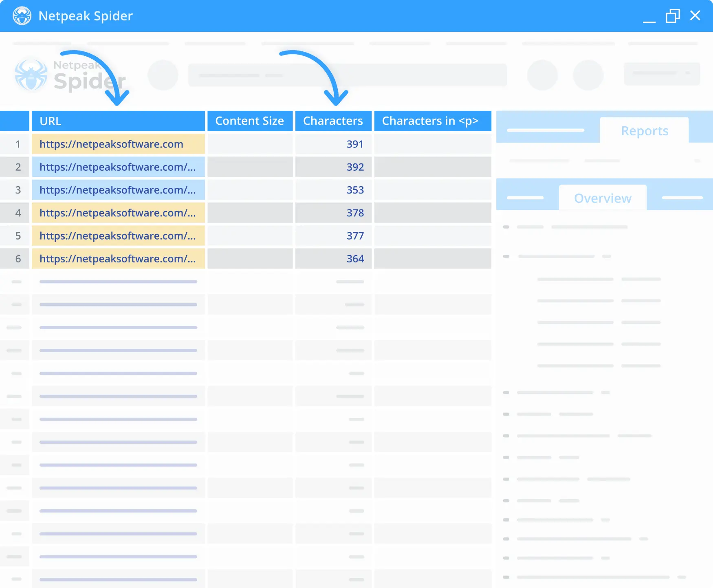Click the Netpeak Spider title bar logo icon

(x=22, y=16)
